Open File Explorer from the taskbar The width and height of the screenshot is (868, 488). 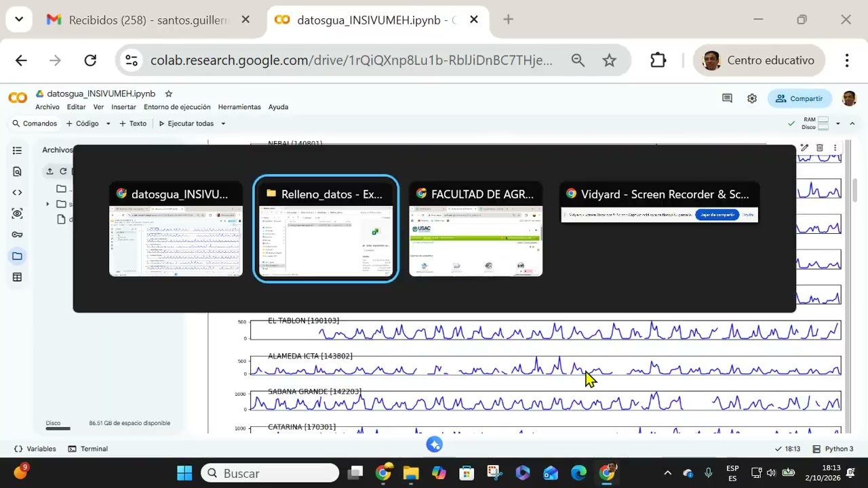[x=411, y=473]
